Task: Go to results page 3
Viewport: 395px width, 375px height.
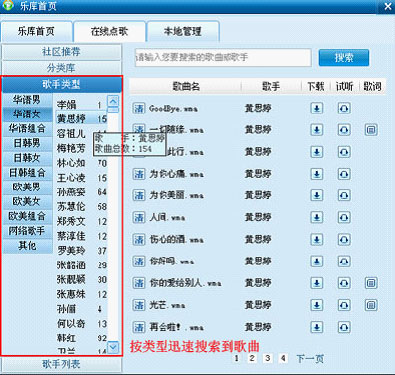Action: [x=267, y=358]
